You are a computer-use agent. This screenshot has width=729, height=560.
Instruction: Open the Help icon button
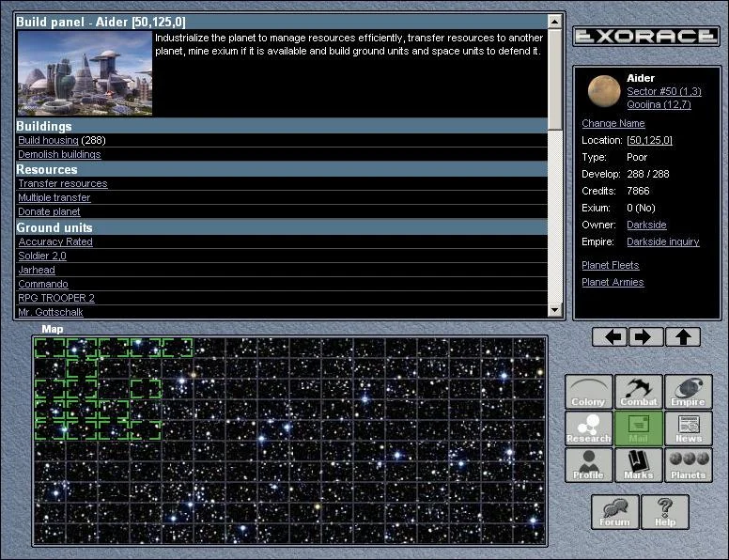click(665, 512)
